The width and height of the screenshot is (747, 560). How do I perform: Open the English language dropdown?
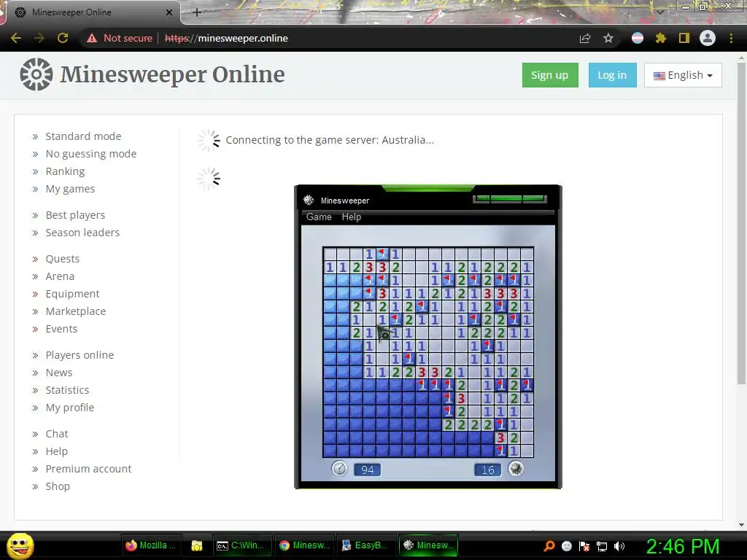coord(683,75)
